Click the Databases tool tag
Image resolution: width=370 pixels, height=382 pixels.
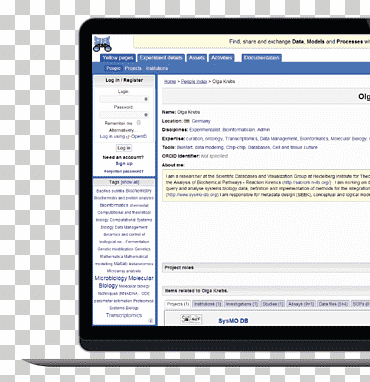click(259, 147)
